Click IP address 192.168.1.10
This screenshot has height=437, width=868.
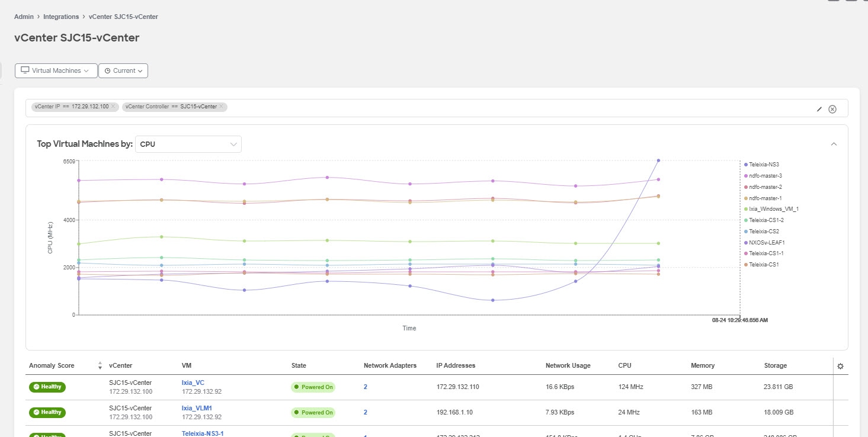tap(454, 412)
